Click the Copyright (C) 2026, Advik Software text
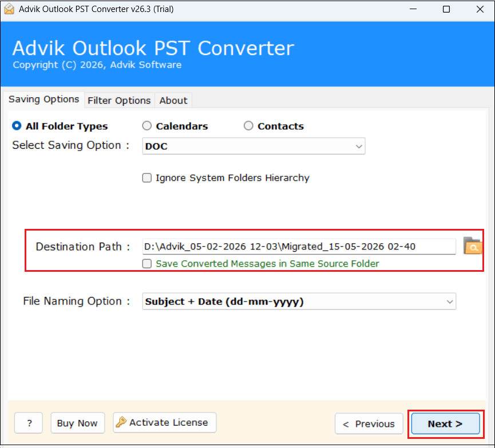 [97, 65]
